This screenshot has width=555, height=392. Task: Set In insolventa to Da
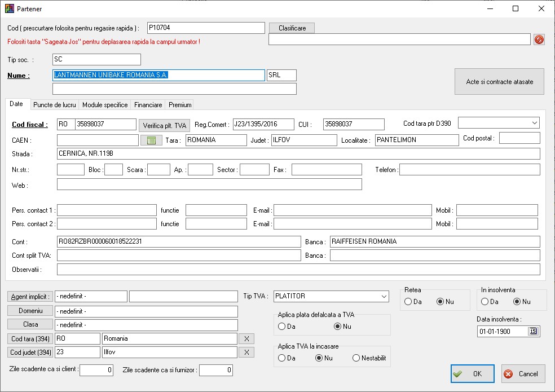click(484, 302)
